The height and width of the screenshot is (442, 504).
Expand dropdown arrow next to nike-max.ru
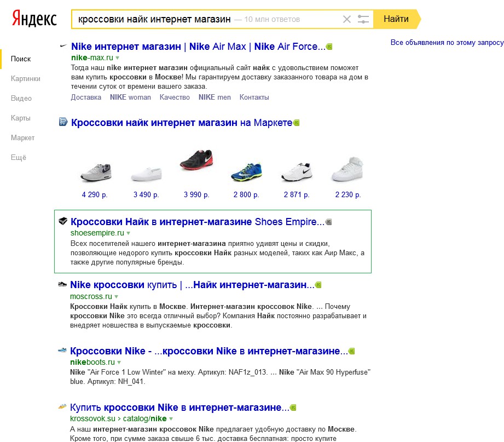pos(118,58)
